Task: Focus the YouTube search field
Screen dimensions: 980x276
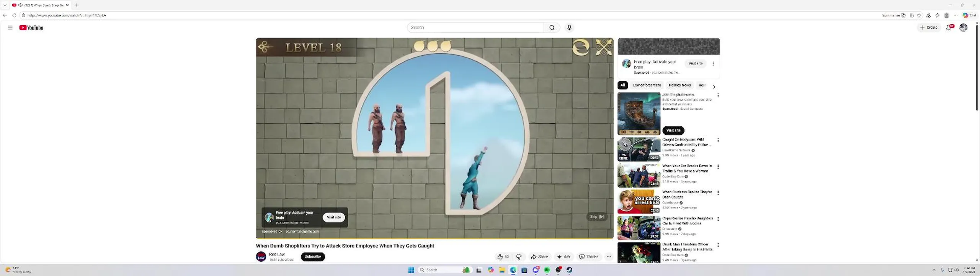Action: pyautogui.click(x=475, y=28)
